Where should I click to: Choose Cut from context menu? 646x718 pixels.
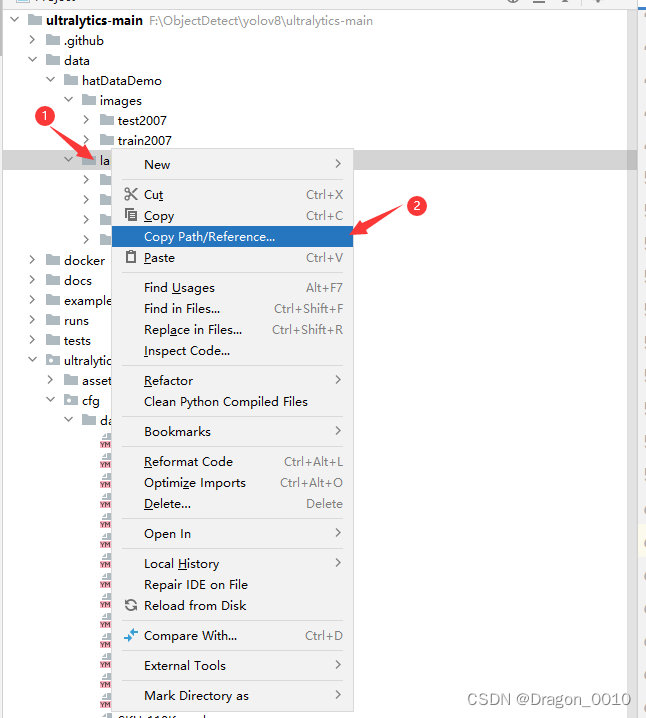[233, 195]
